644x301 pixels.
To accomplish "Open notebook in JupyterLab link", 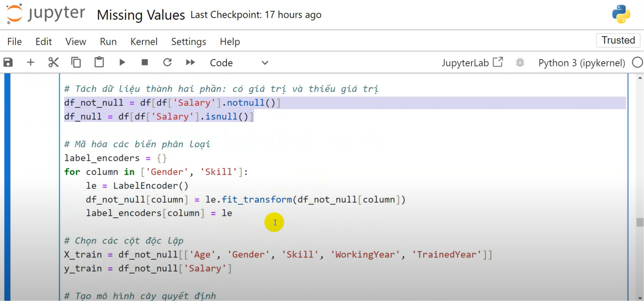I will point(472,63).
